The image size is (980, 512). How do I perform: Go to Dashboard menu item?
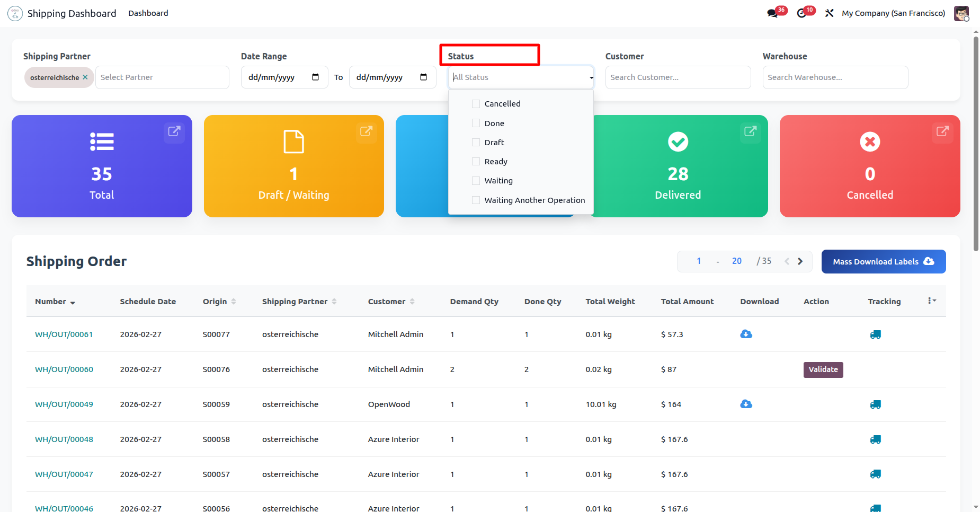pos(148,13)
